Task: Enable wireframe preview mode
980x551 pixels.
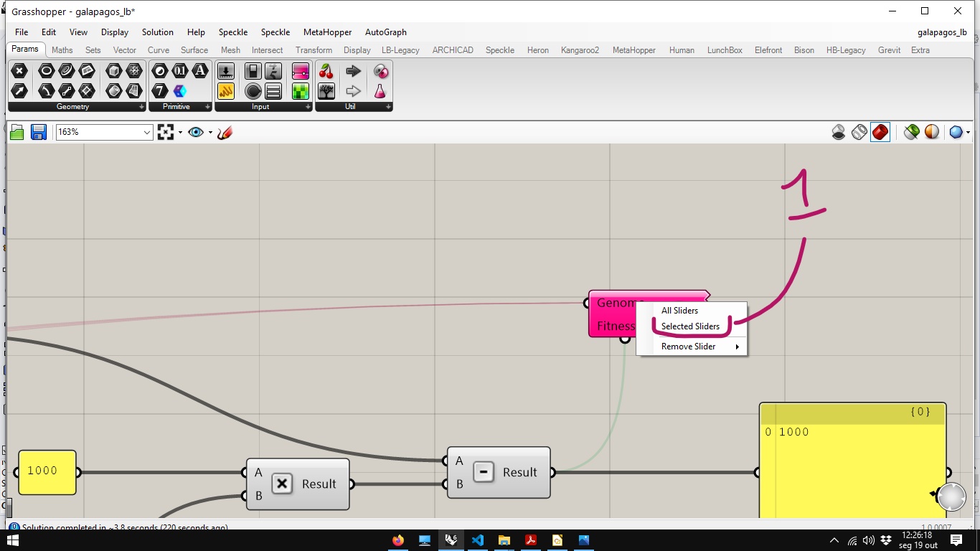Action: point(859,132)
